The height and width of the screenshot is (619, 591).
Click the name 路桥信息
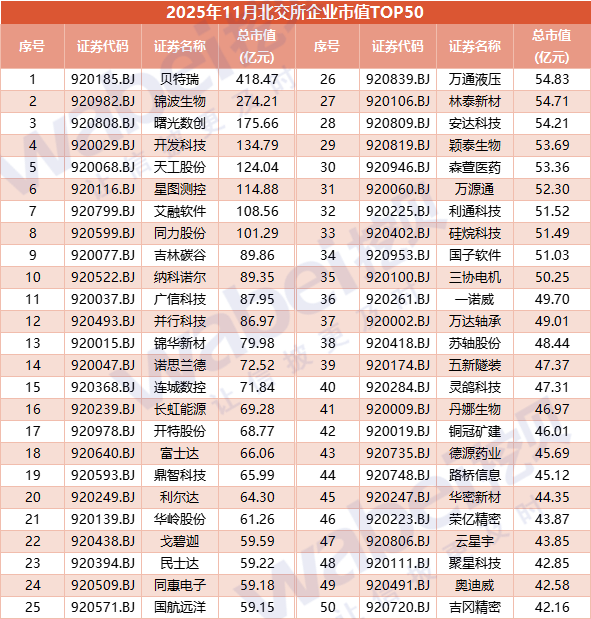coord(475,476)
